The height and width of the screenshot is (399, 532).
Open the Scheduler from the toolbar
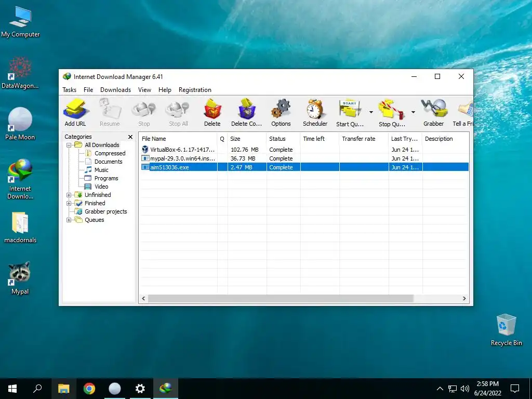point(315,113)
